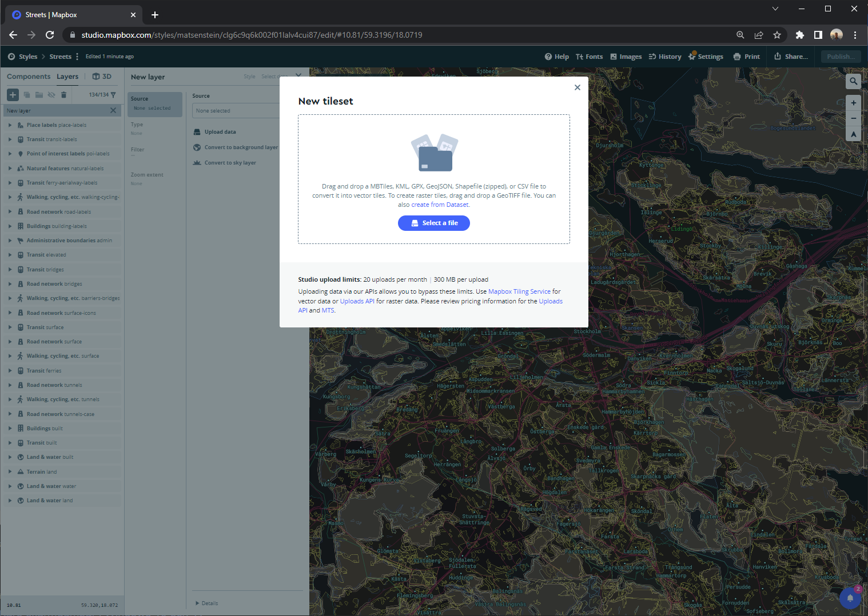Click the Share button
The height and width of the screenshot is (616, 868).
click(x=791, y=57)
